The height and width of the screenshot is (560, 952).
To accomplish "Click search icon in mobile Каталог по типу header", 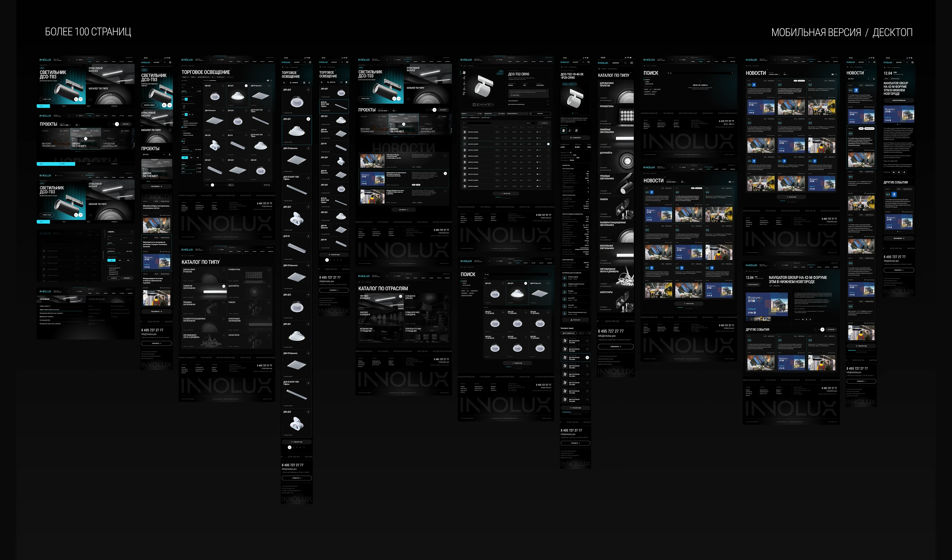I will pyautogui.click(x=625, y=63).
